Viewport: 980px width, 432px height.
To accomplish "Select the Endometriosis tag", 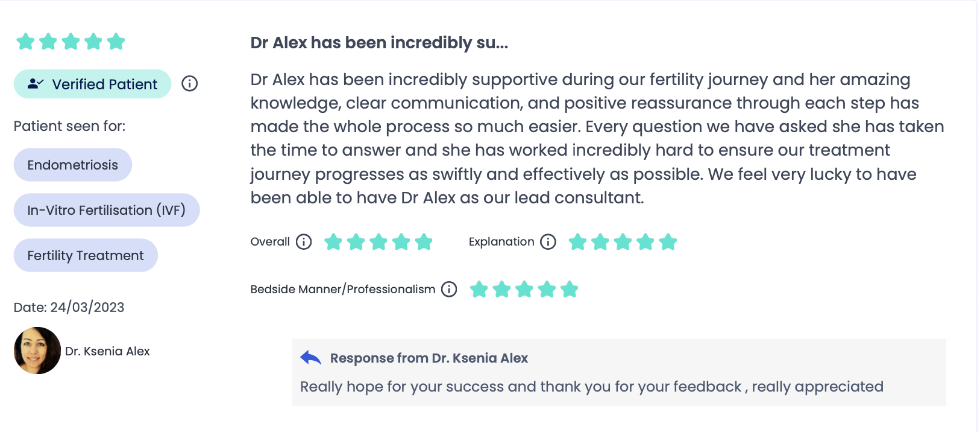I will tap(73, 165).
